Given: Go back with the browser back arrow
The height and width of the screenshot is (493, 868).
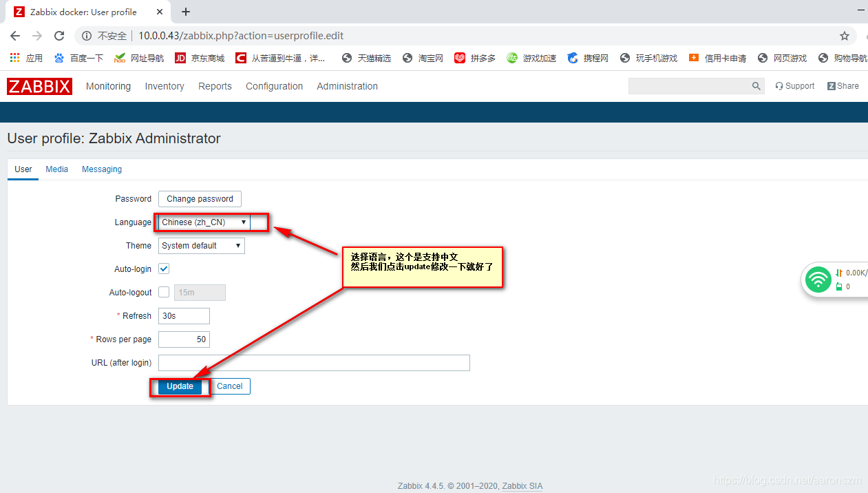Looking at the screenshot, I should coord(15,36).
